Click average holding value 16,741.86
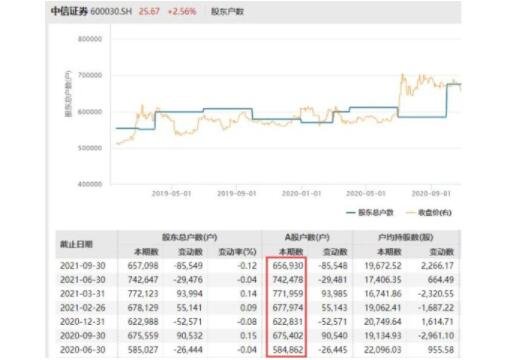 [x=383, y=294]
